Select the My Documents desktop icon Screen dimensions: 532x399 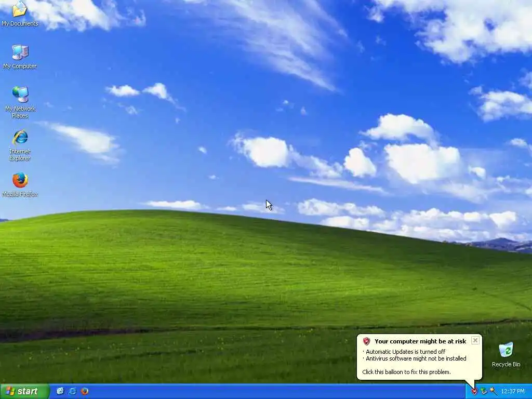[20, 14]
